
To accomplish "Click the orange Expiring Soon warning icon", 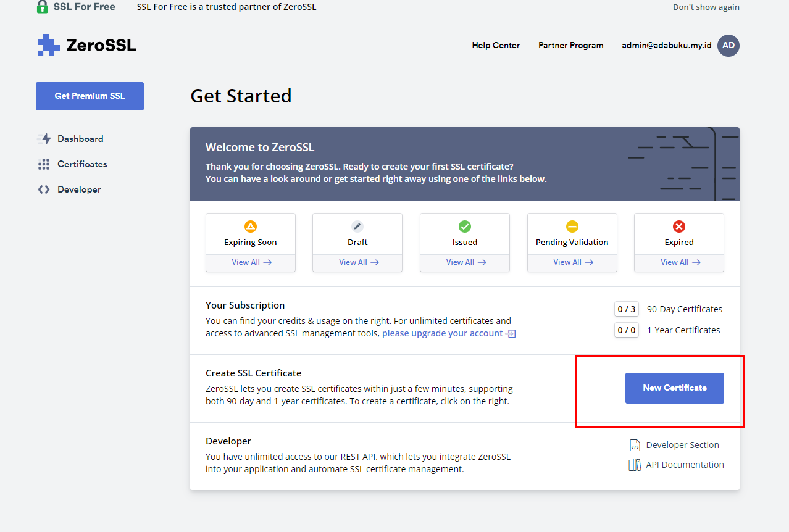I will [x=251, y=227].
